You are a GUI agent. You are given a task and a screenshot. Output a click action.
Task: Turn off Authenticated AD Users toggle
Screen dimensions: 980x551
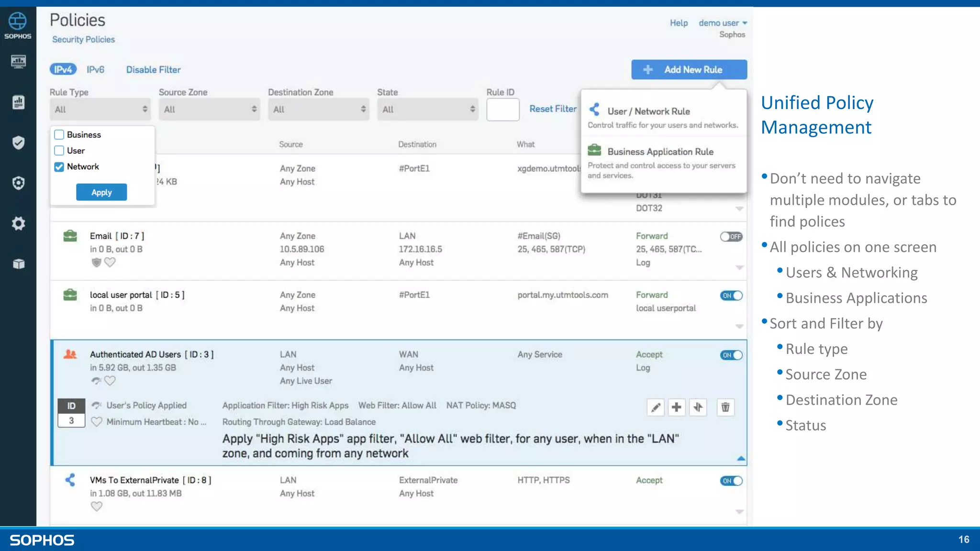tap(731, 355)
